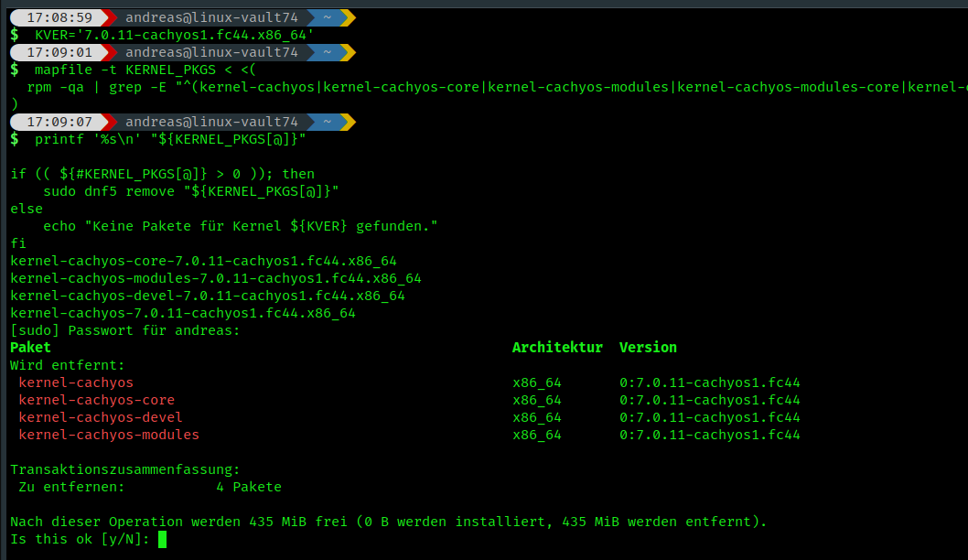Click the 'Architektur' column header
This screenshot has width=968, height=560.
point(557,348)
